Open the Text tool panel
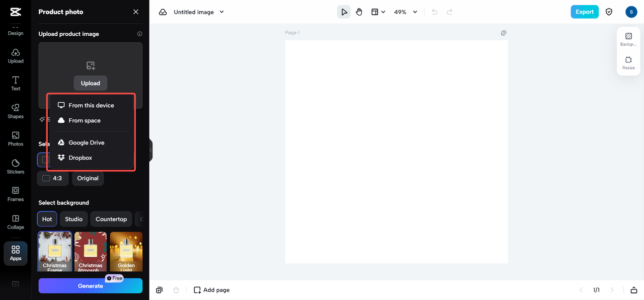Image resolution: width=644 pixels, height=300 pixels. tap(16, 84)
